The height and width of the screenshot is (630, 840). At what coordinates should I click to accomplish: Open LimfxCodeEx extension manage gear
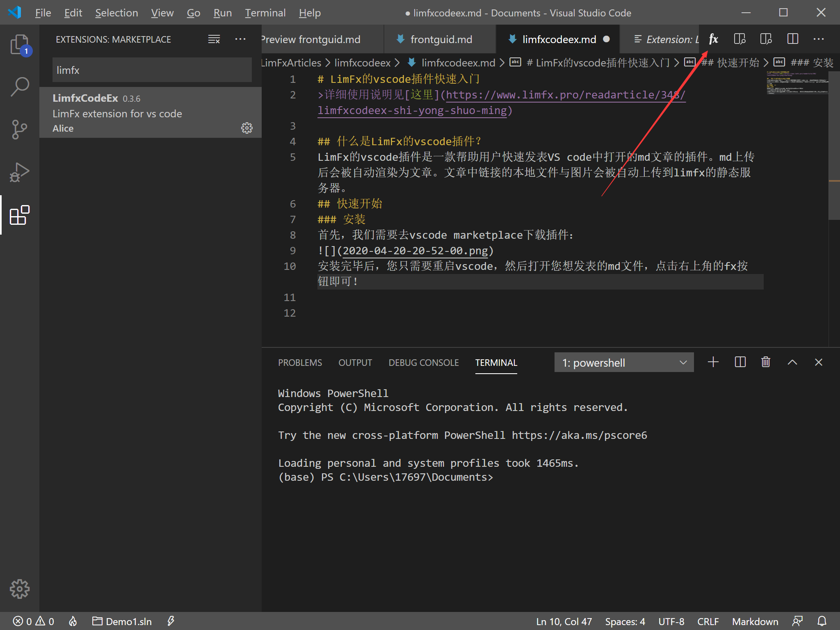(x=247, y=128)
